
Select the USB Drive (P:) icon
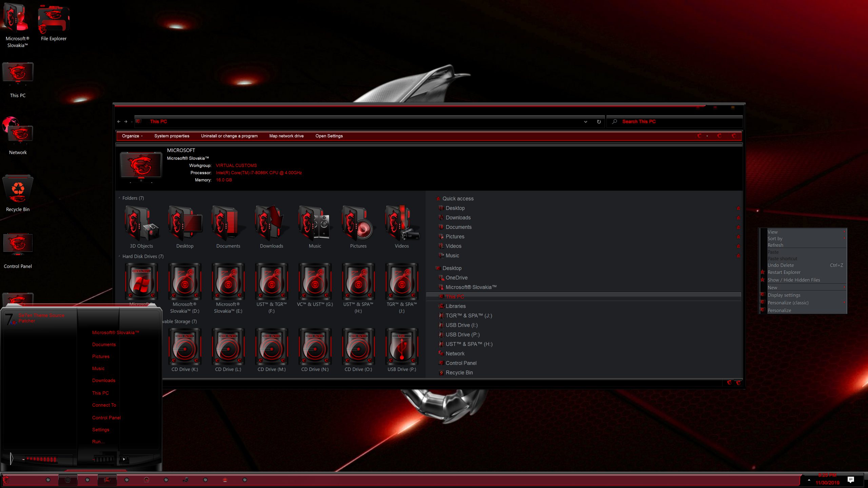[x=401, y=347]
